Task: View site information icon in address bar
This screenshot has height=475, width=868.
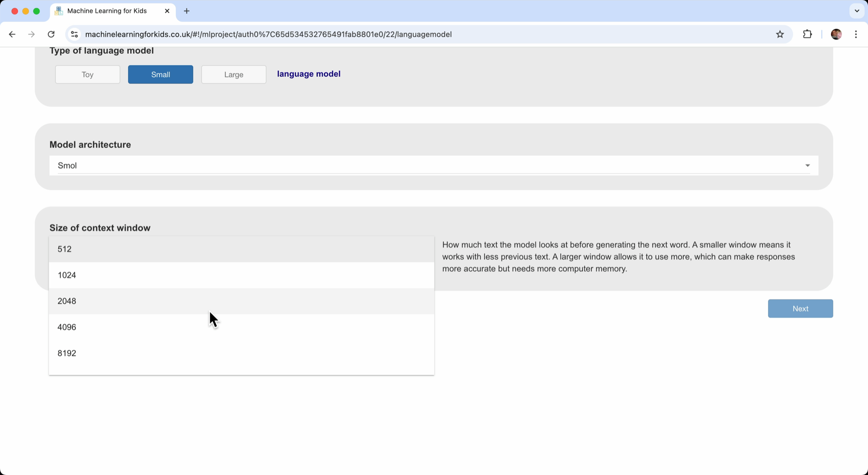Action: (x=74, y=34)
